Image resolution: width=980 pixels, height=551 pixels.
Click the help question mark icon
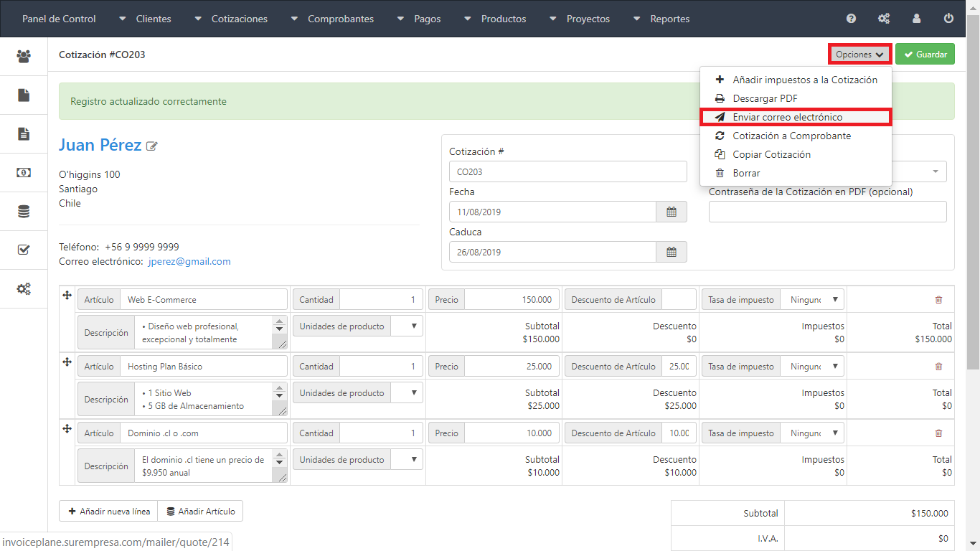pos(851,19)
